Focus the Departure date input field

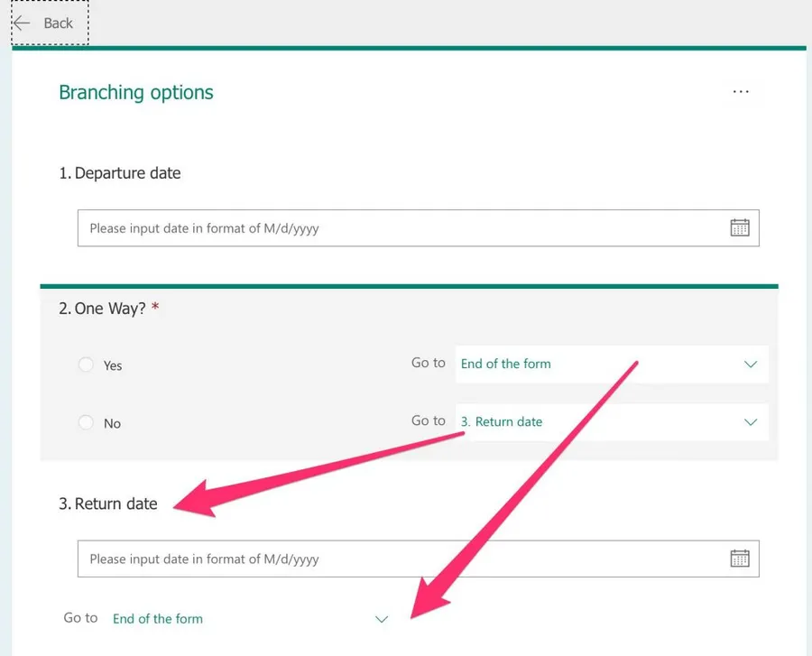397,228
